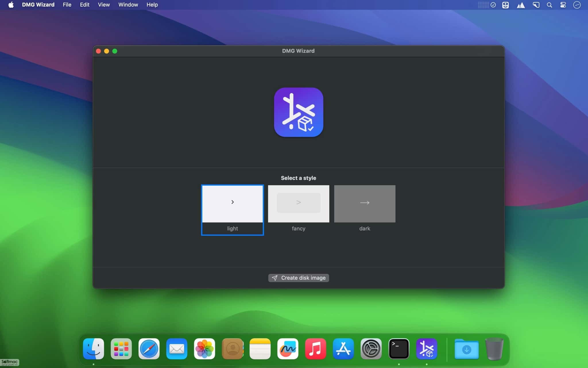Open Mail from the Dock

[x=177, y=349]
